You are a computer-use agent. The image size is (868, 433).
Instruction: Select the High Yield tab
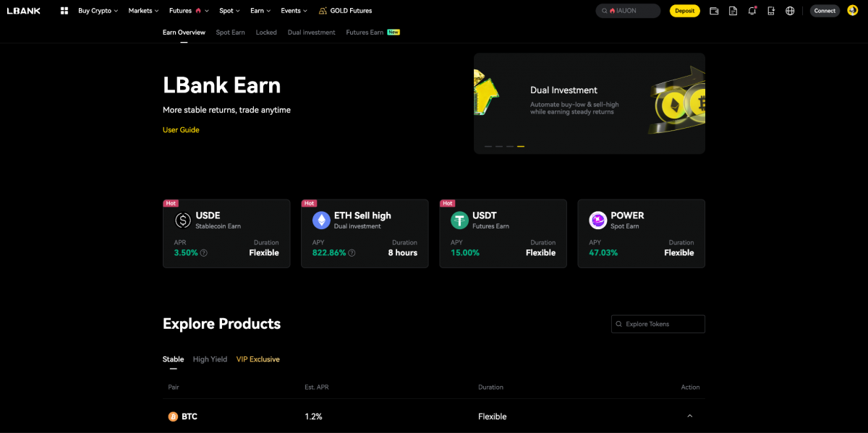point(210,359)
